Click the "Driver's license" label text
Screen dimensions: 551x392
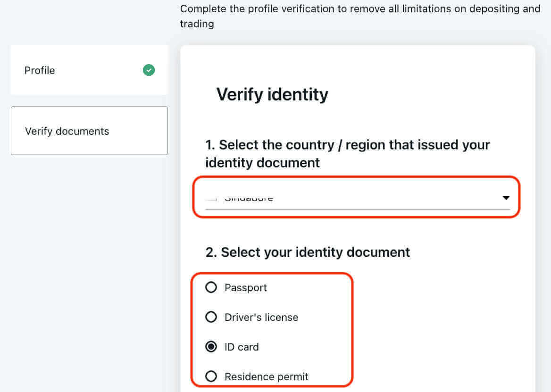coord(261,318)
